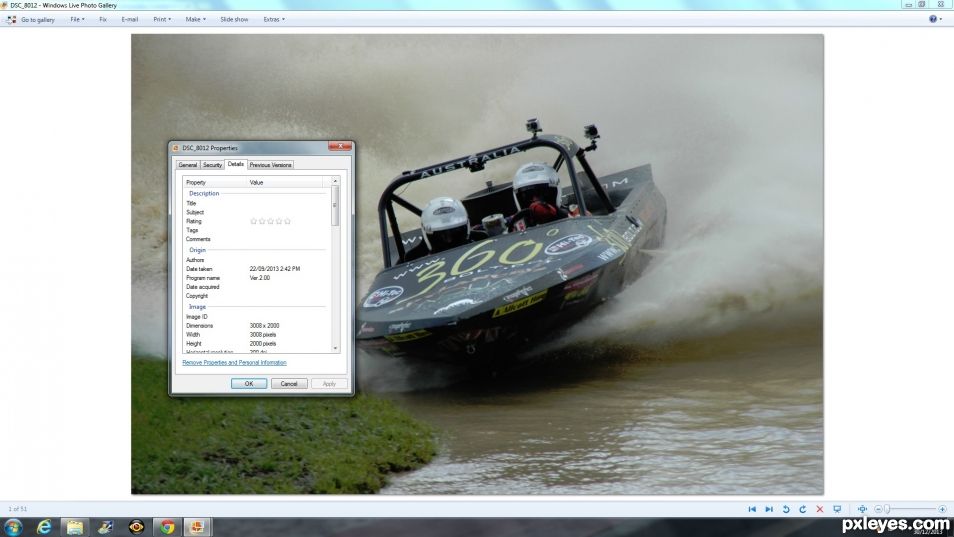Fit photo to window icon
The image size is (954, 537).
tap(862, 509)
